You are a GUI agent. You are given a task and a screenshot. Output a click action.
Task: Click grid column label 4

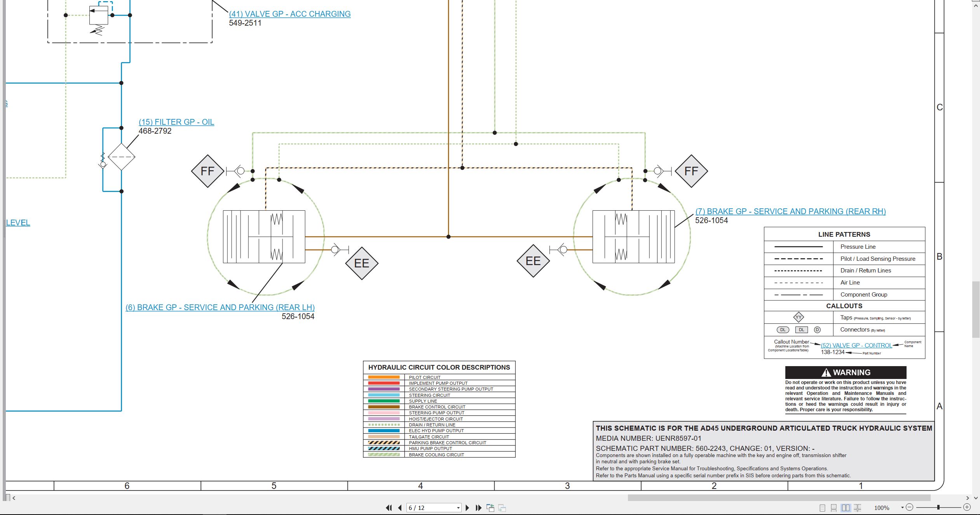420,486
